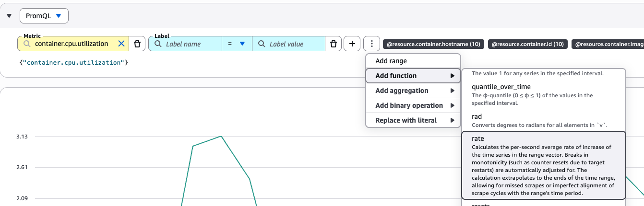Viewport: 644px width, 206px height.
Task: Click the search icon in Label value field
Action: [261, 44]
